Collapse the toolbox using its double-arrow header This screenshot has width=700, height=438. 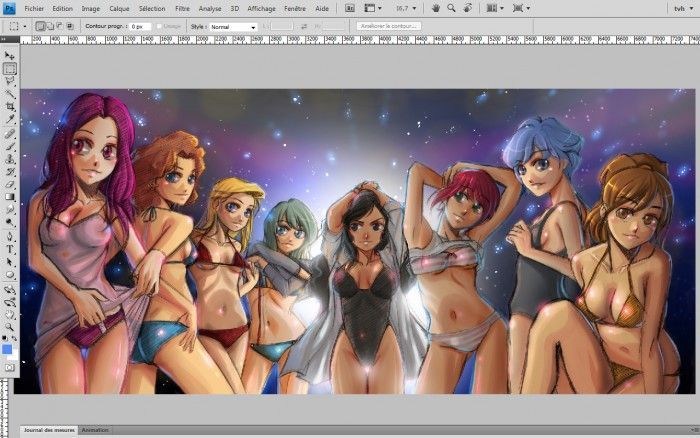4,39
